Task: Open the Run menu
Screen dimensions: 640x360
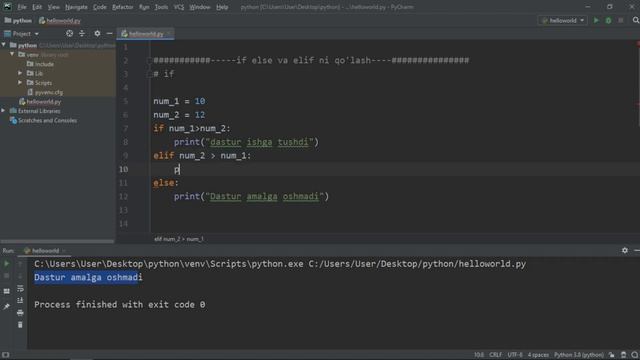Action: 144,7
